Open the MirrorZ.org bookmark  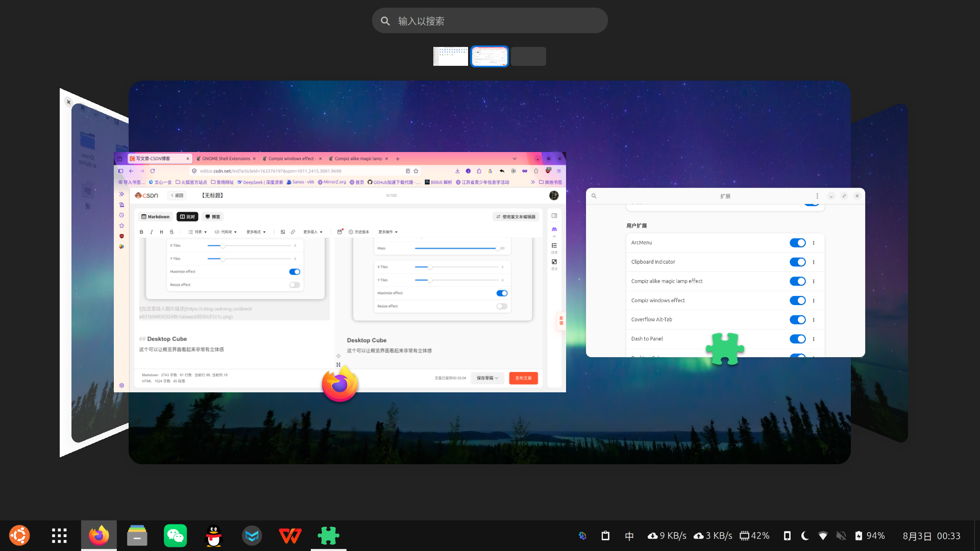(332, 182)
